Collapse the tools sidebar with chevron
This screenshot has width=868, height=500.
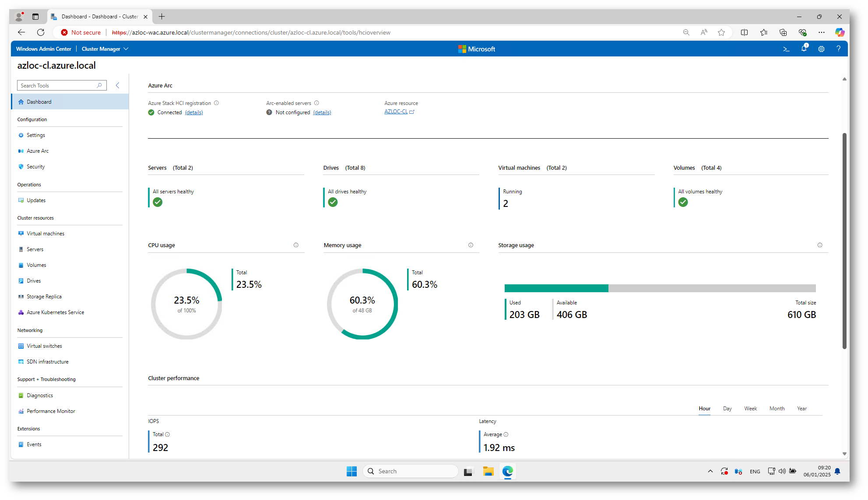tap(117, 85)
